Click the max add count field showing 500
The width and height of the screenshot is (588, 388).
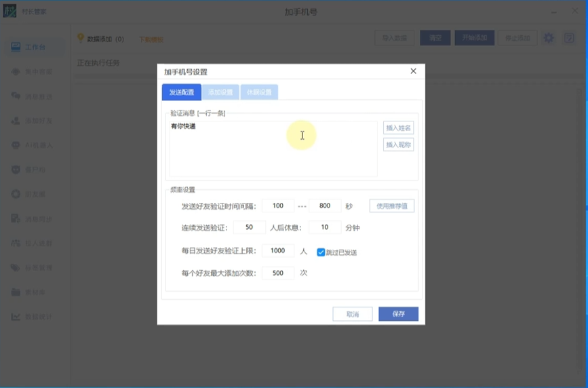point(278,273)
